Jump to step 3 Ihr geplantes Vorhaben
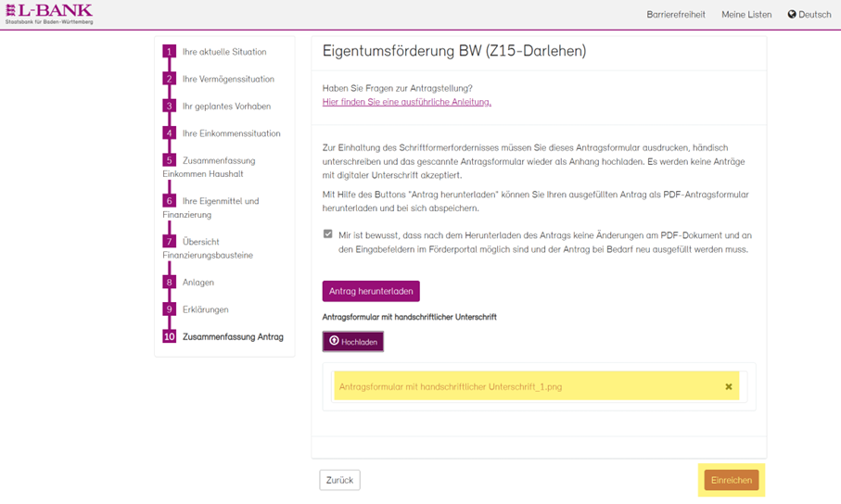The width and height of the screenshot is (841, 504). pyautogui.click(x=226, y=106)
